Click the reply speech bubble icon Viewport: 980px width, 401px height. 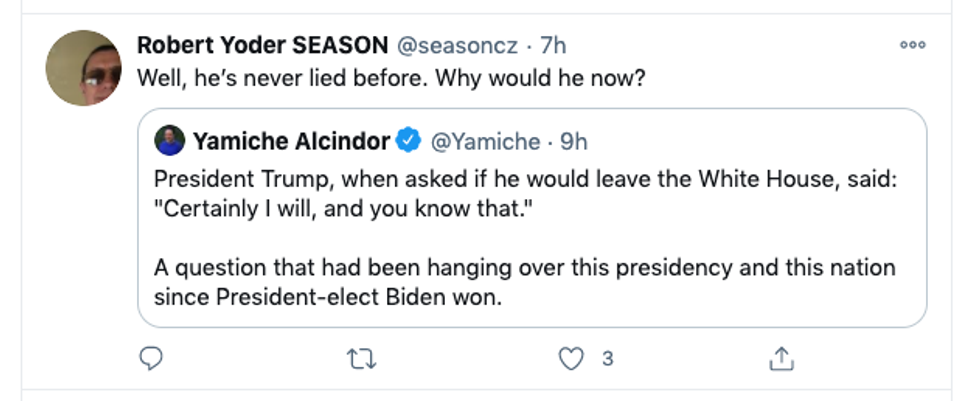pyautogui.click(x=152, y=359)
